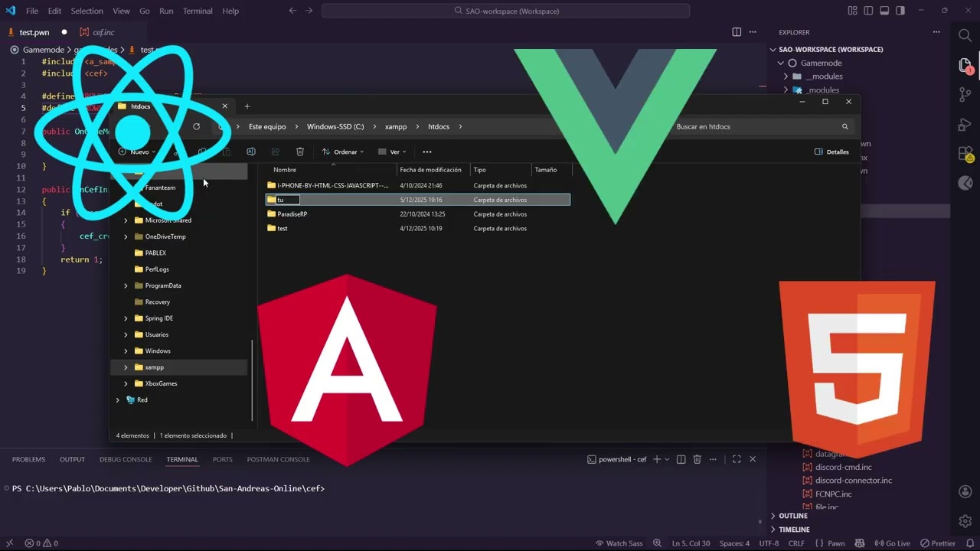Toggle the Detalles pane in File Explorer
This screenshot has width=980, height=551.
pyautogui.click(x=832, y=152)
